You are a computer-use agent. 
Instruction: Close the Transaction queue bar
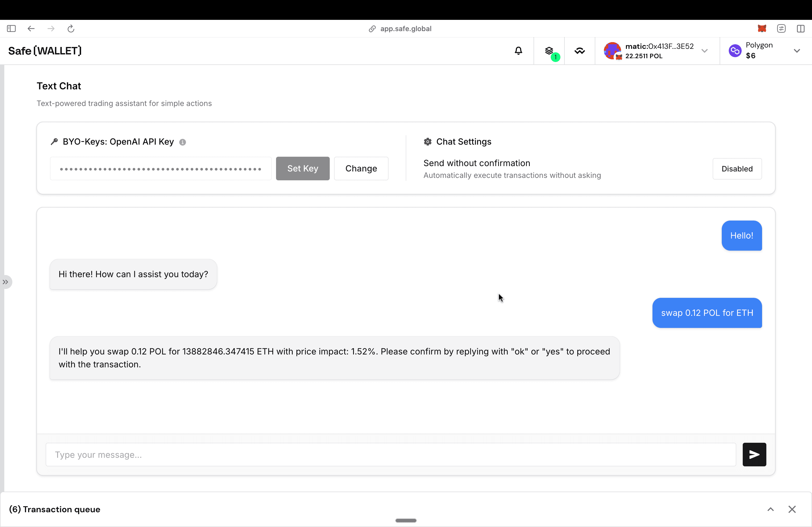[x=792, y=509]
